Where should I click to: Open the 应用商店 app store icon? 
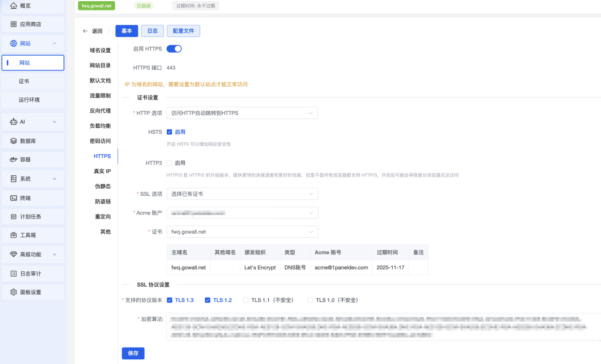tap(13, 24)
